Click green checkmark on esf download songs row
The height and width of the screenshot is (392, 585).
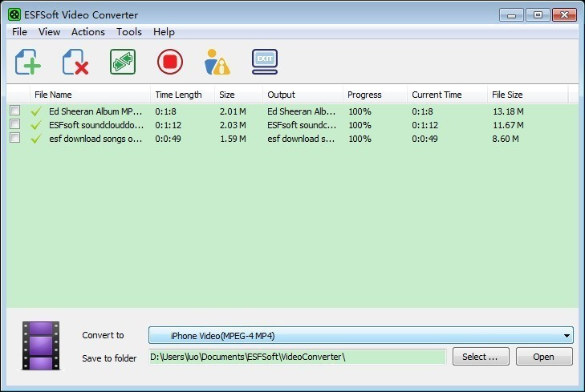point(36,139)
